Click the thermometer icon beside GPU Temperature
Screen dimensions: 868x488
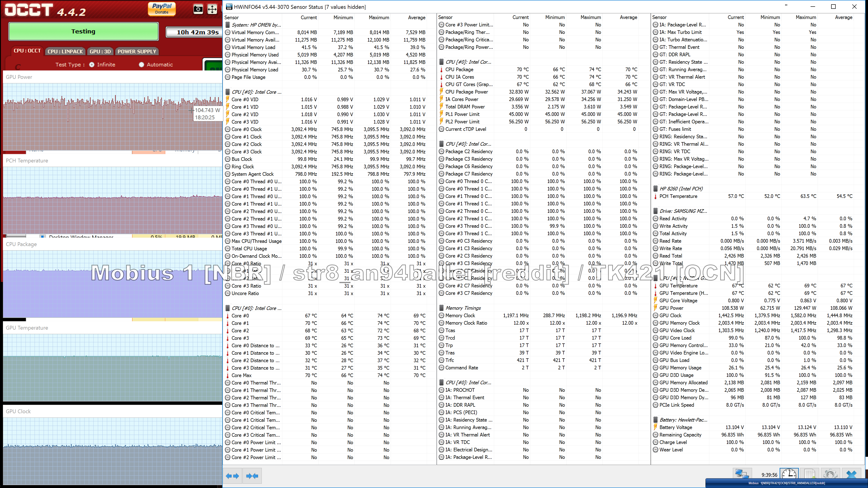coord(655,286)
